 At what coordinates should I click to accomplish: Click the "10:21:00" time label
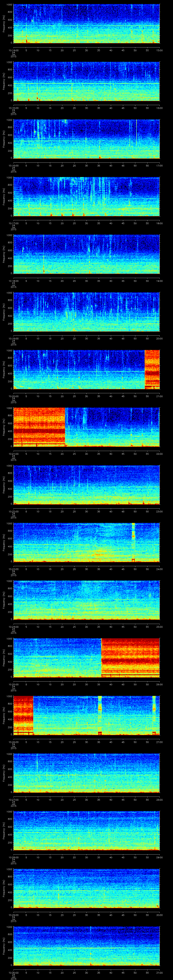pyautogui.click(x=13, y=454)
